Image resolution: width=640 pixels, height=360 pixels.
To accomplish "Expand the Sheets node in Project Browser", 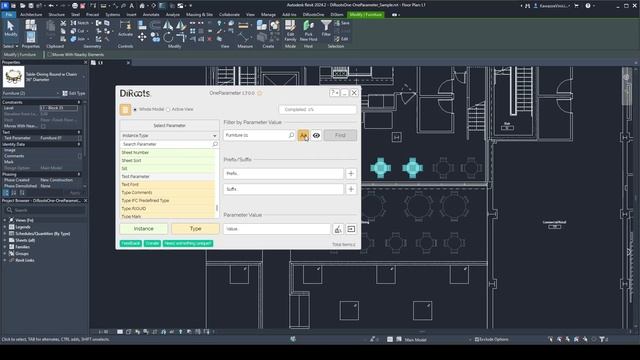I will [5, 240].
